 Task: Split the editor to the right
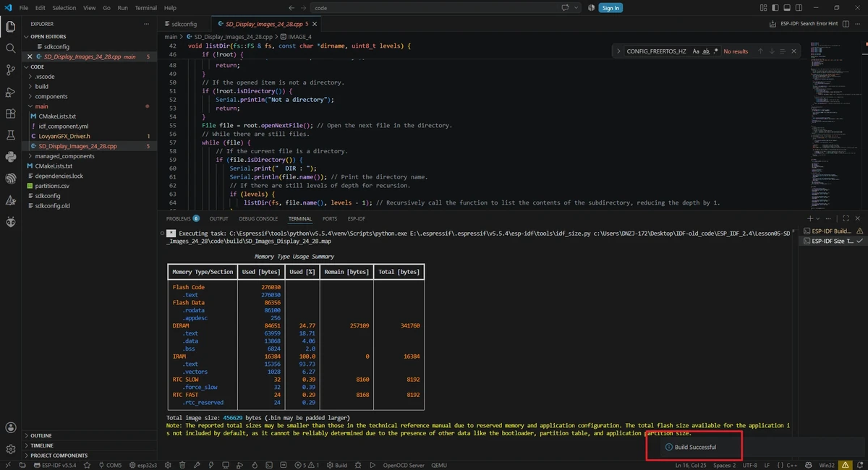[846, 24]
